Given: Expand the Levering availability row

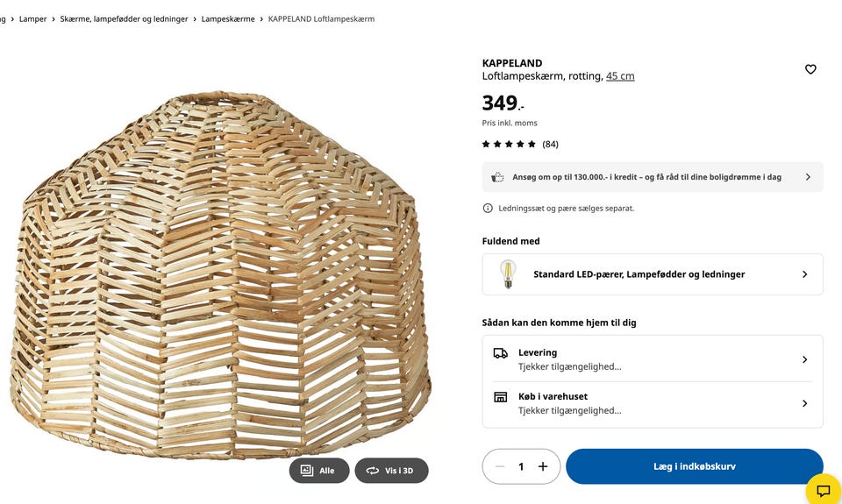Looking at the screenshot, I should (804, 359).
